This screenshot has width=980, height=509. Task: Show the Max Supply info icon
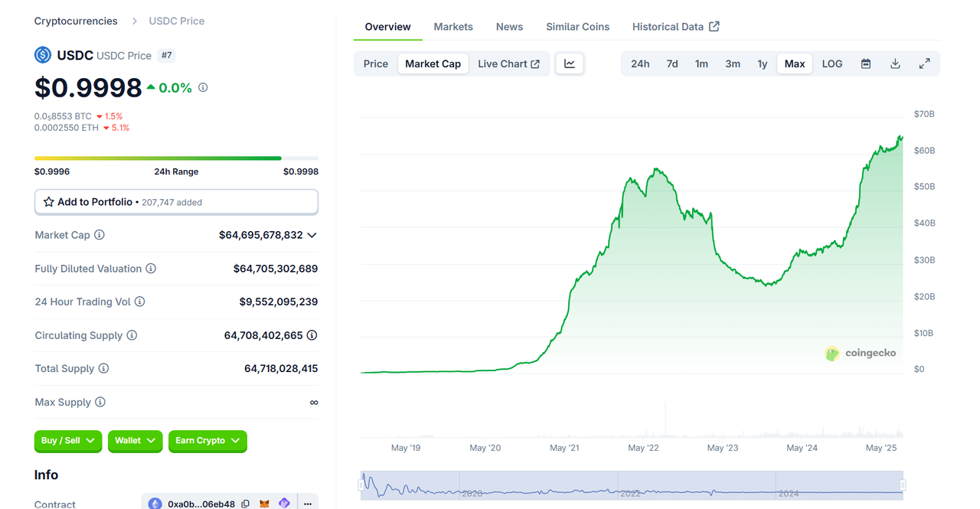[100, 402]
